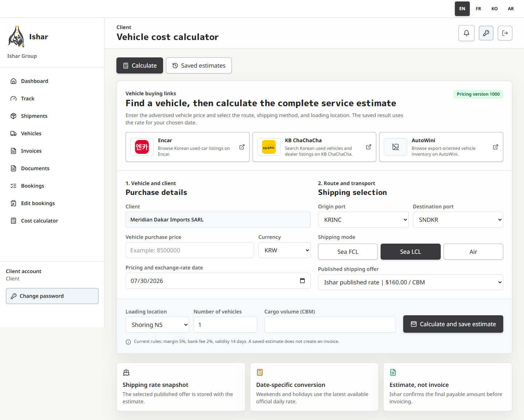Open calendar picker for pricing date

[302, 281]
